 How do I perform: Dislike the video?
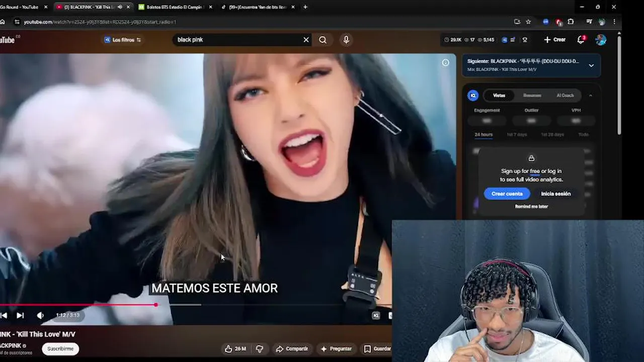260,348
